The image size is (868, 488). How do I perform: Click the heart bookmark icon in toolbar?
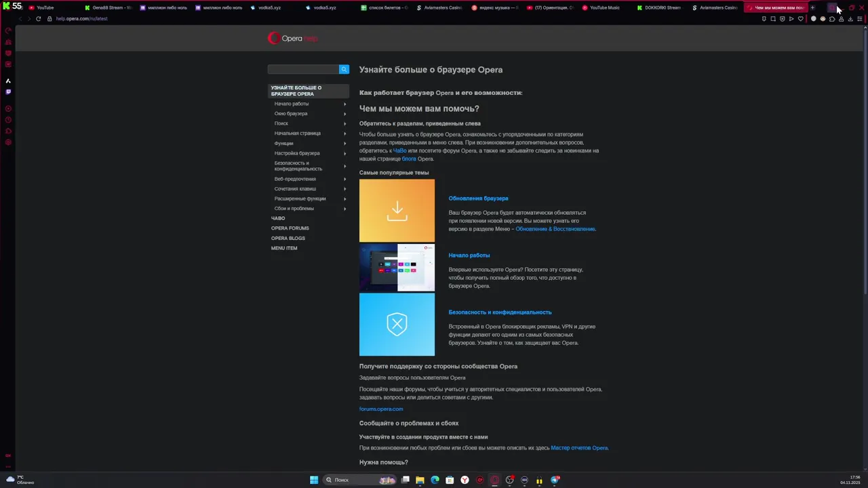point(800,19)
